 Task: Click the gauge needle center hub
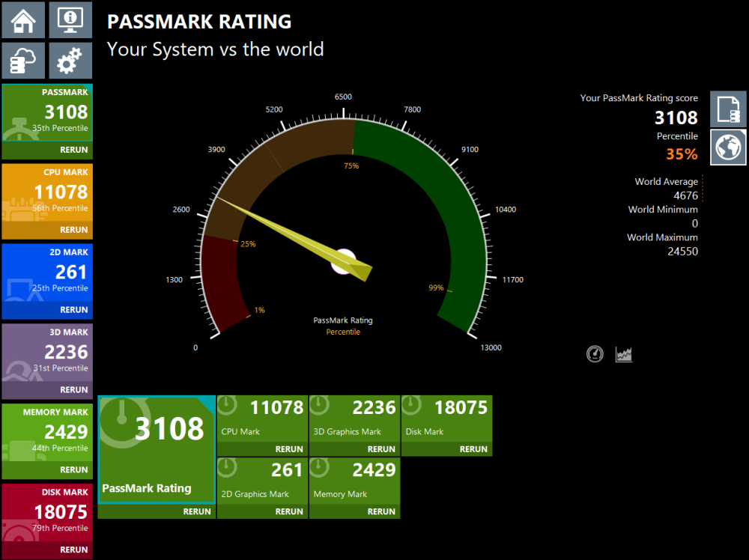click(344, 261)
